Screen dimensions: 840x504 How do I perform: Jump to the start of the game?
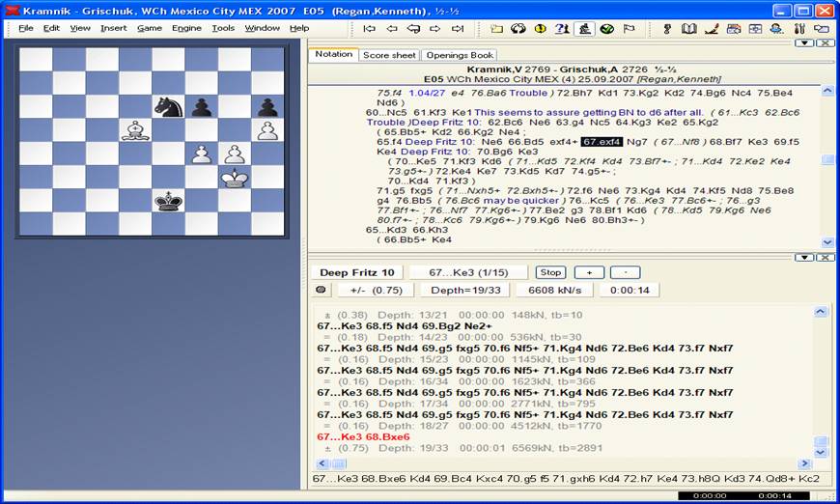click(x=370, y=29)
